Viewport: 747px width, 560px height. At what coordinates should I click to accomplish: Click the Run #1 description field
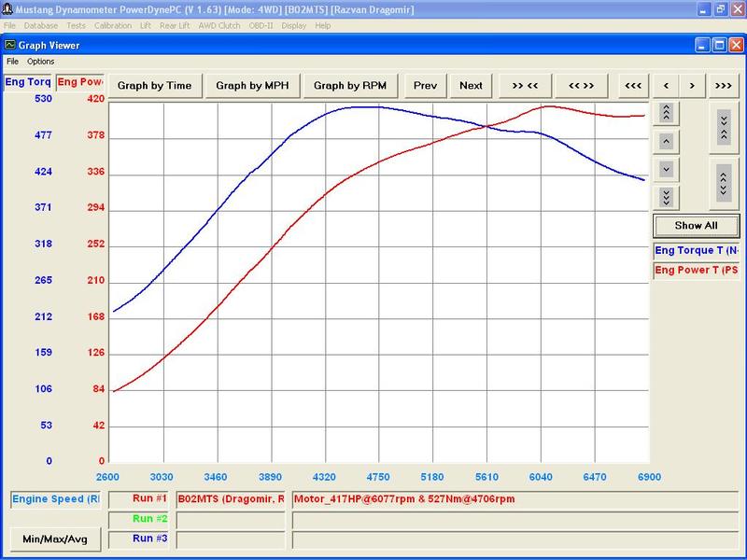[x=515, y=499]
